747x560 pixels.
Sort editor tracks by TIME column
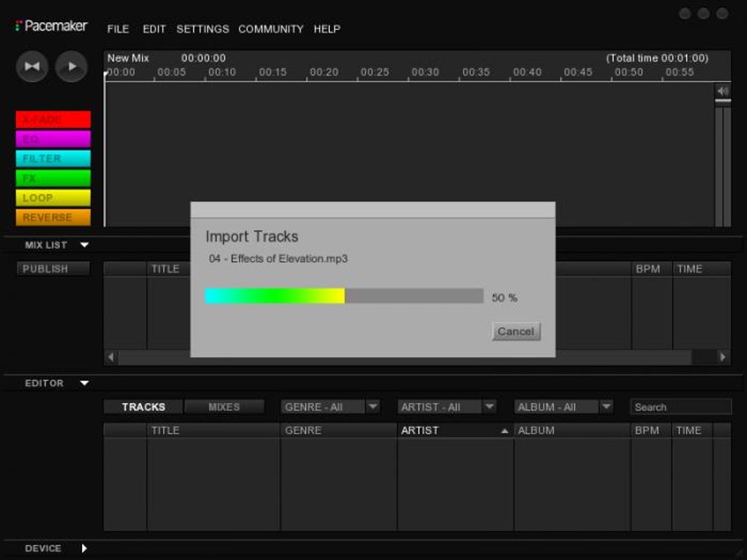point(692,430)
